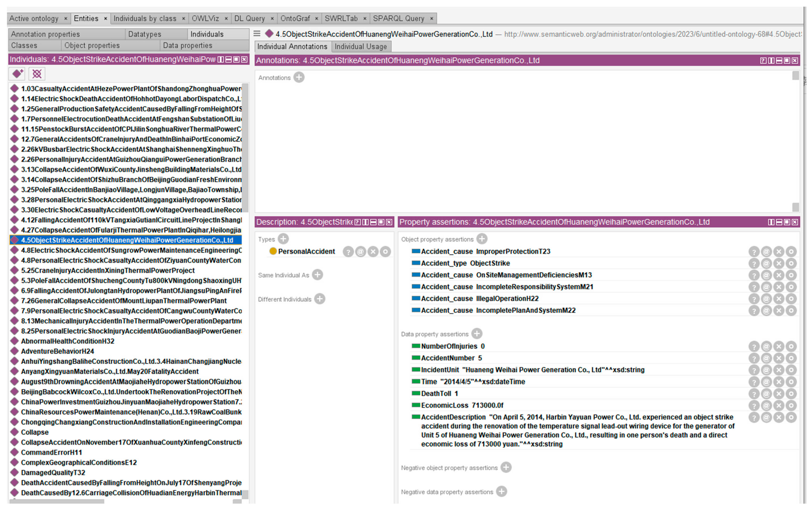The image size is (812, 512).
Task: Add an object property assertion
Action: (482, 239)
